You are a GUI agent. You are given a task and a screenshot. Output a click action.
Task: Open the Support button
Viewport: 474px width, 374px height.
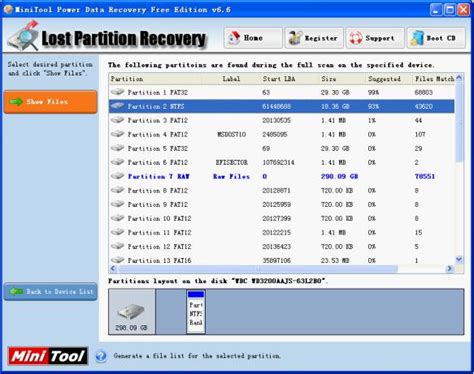point(375,38)
